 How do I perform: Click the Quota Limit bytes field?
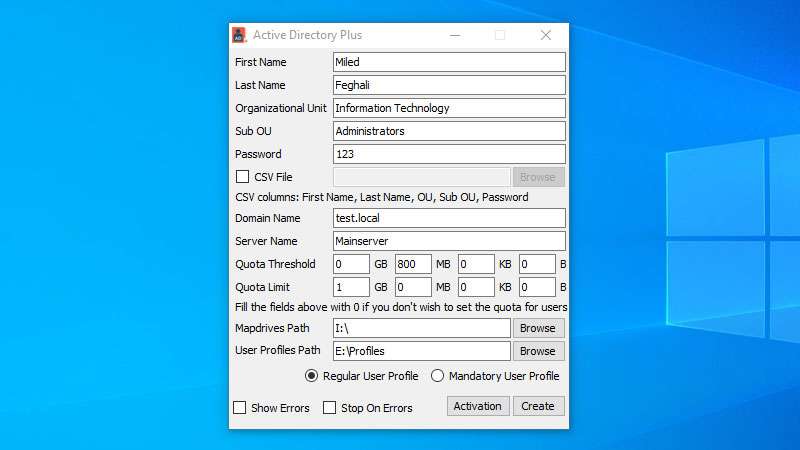point(537,287)
